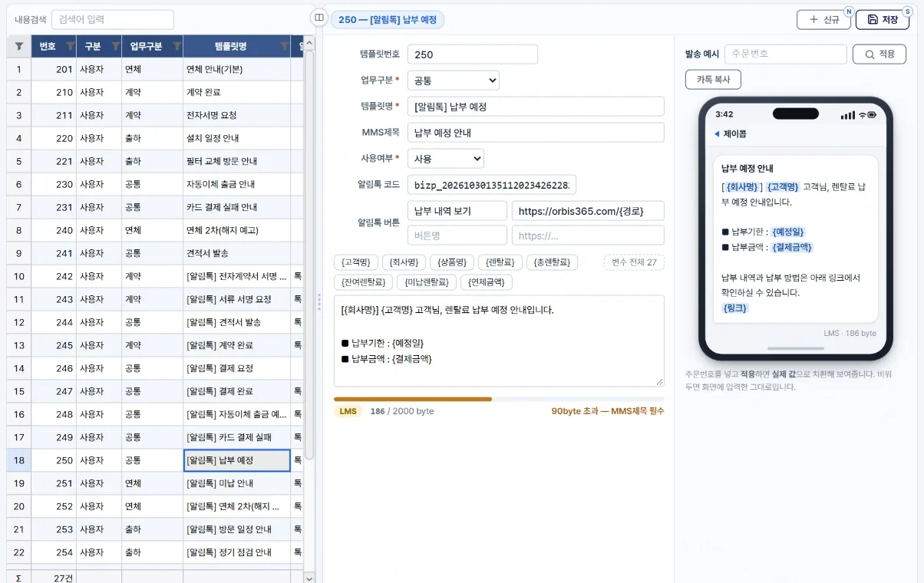Insert the {잔여렌탈료} variable chip

click(364, 282)
